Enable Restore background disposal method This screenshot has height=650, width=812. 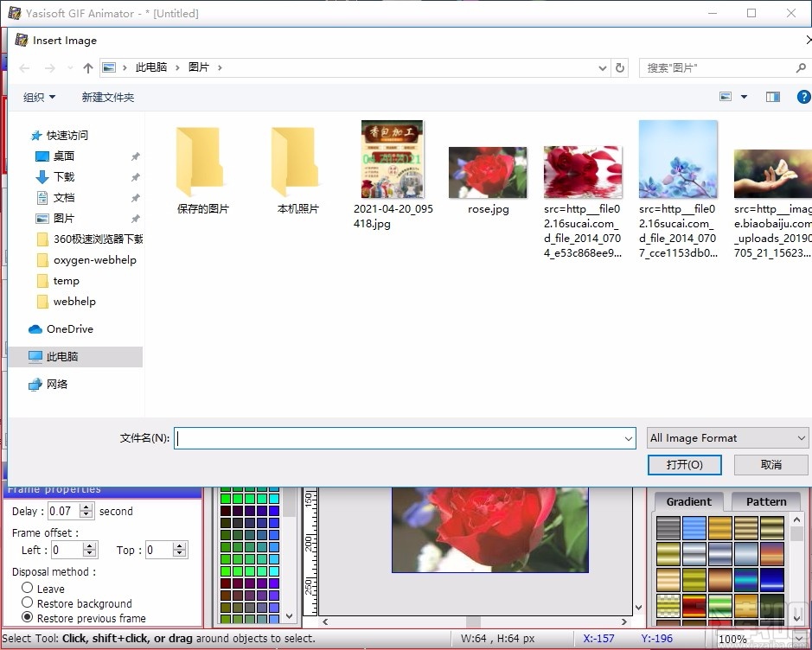27,603
